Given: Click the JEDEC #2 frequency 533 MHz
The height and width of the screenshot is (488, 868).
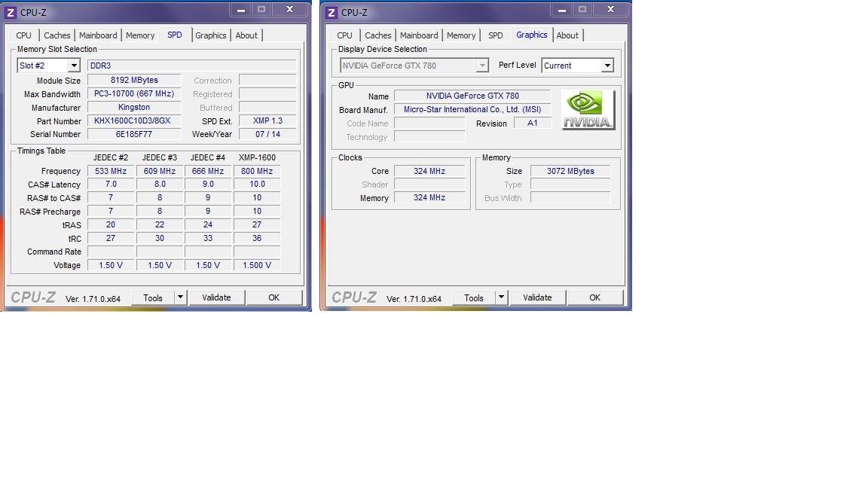Looking at the screenshot, I should click(111, 171).
